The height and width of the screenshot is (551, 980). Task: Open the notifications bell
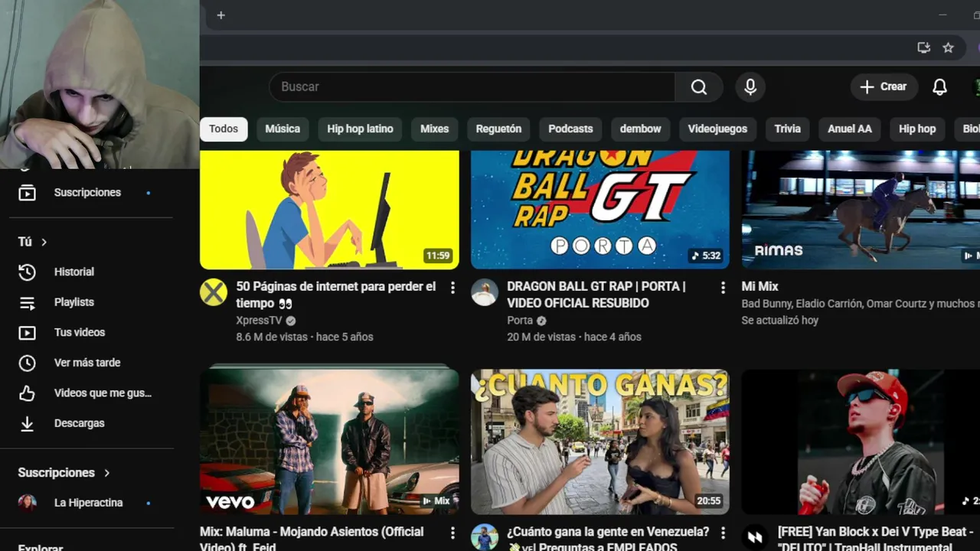(939, 86)
